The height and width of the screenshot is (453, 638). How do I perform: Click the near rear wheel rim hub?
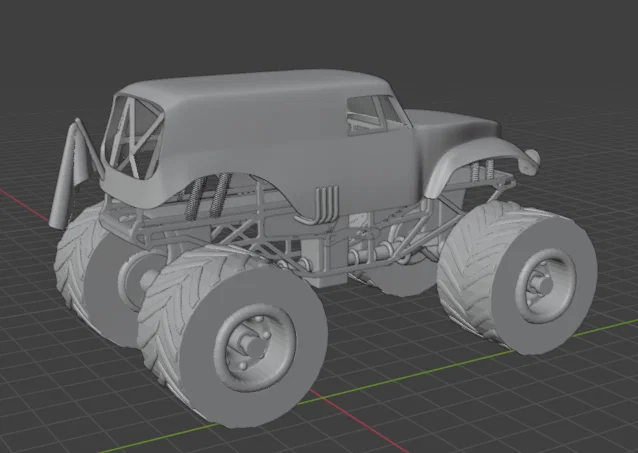pos(256,347)
